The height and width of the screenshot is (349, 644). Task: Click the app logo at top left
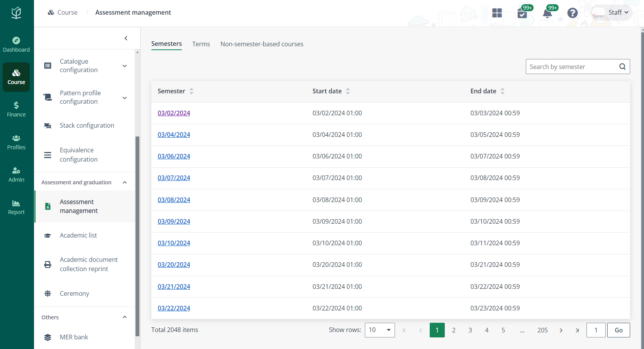coord(16,13)
